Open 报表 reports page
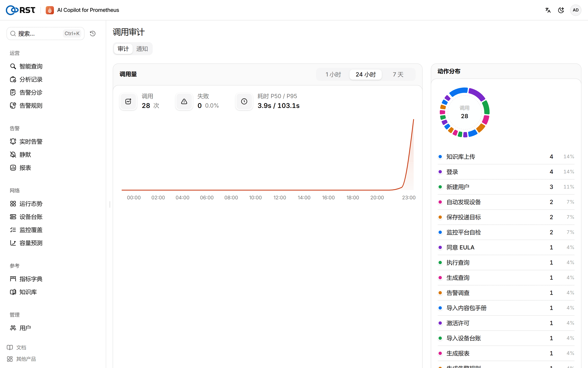588x368 pixels. point(20,168)
